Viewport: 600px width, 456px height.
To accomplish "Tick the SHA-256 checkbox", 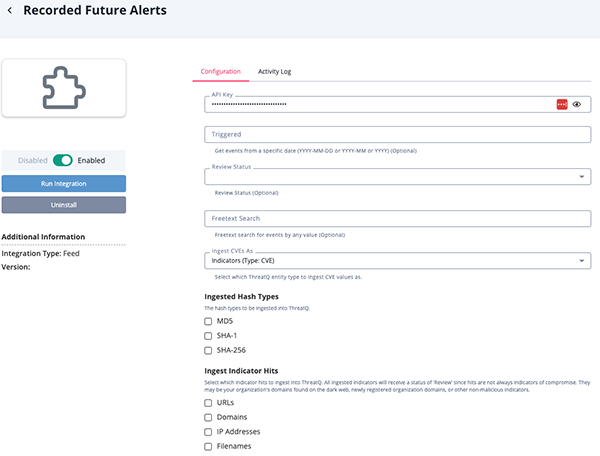I will pyautogui.click(x=208, y=350).
